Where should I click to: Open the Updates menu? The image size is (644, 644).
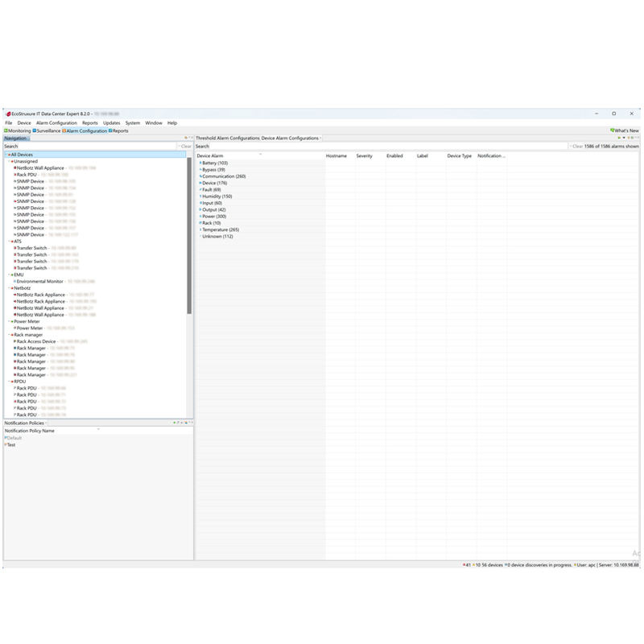[111, 123]
